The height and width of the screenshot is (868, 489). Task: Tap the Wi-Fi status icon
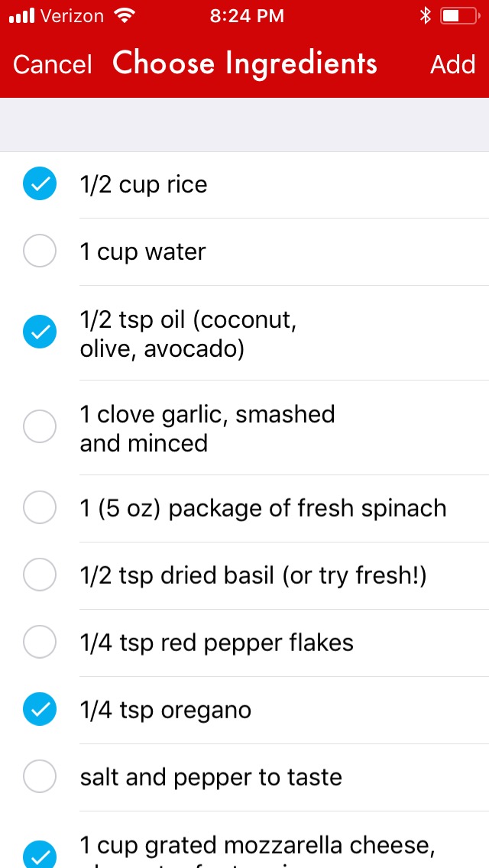[x=123, y=16]
